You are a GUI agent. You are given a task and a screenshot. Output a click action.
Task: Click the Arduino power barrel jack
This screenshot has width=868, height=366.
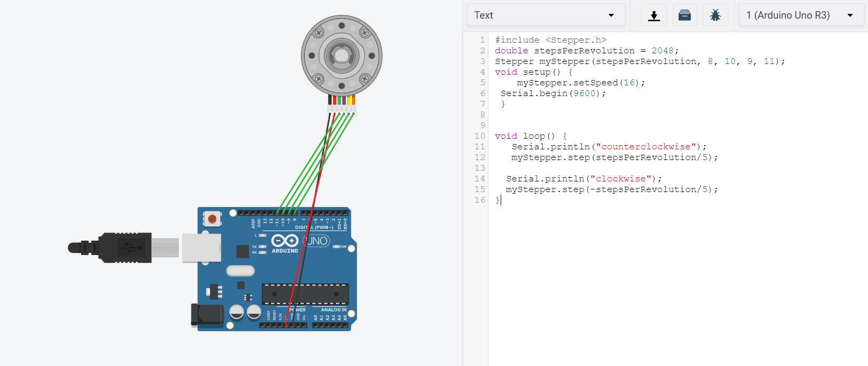(207, 314)
